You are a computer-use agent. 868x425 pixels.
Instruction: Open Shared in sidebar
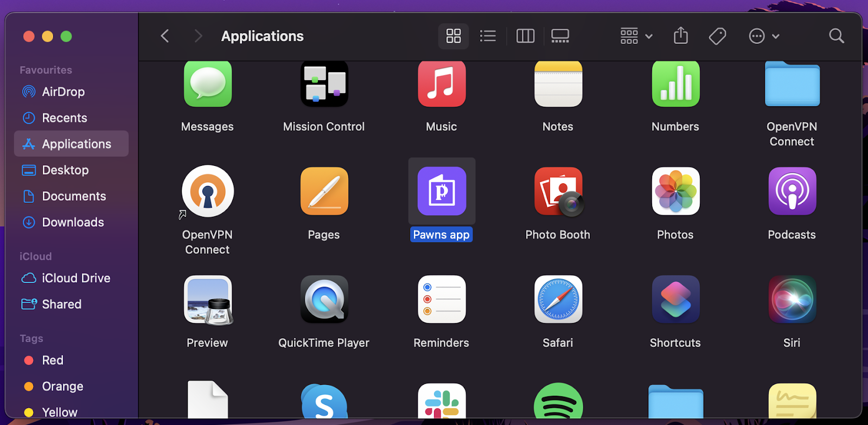[71, 304]
